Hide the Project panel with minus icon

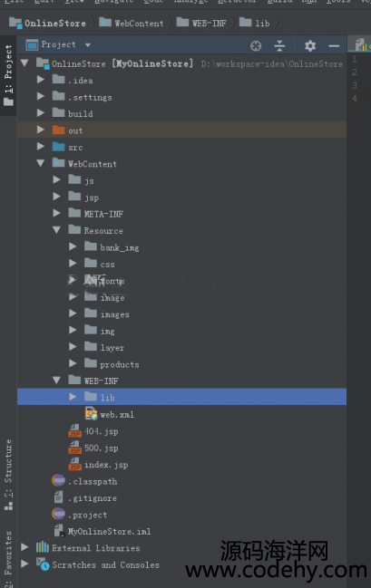coord(334,45)
